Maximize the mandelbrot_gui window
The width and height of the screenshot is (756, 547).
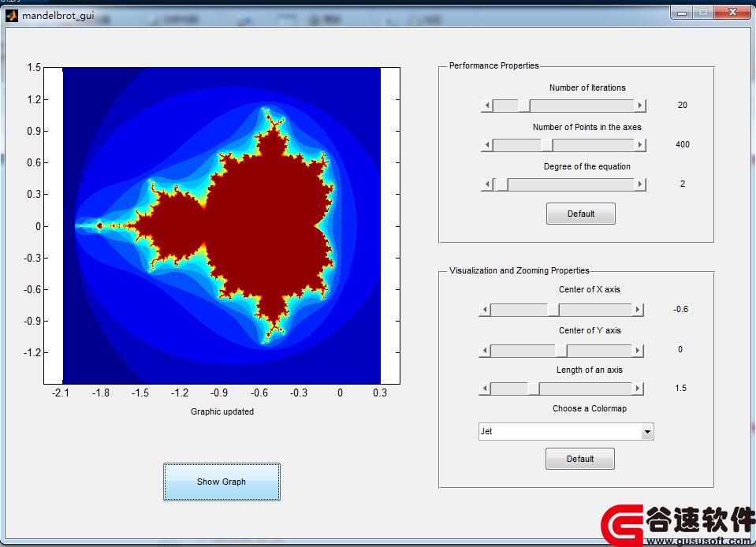tap(703, 12)
